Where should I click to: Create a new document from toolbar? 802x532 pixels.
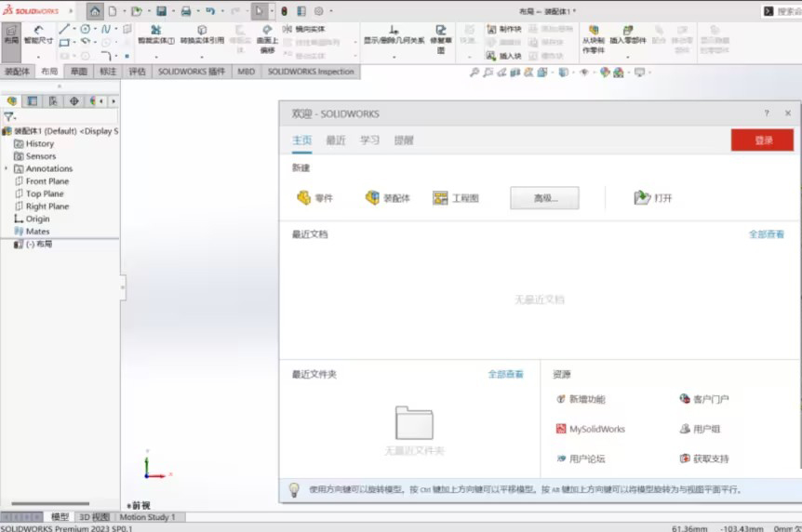[x=113, y=11]
